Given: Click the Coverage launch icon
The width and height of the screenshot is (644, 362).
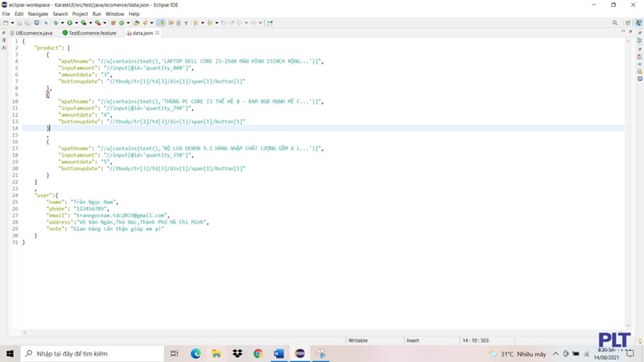Looking at the screenshot, I should coord(84,23).
